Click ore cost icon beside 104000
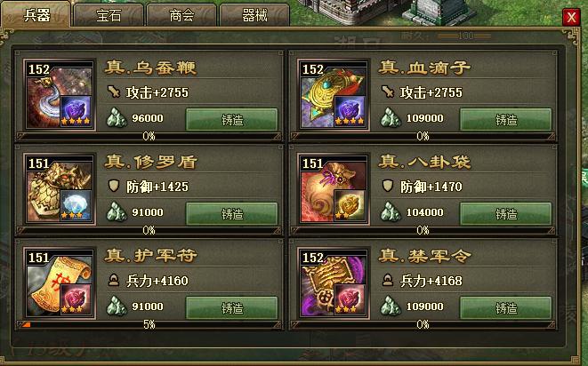 391,212
